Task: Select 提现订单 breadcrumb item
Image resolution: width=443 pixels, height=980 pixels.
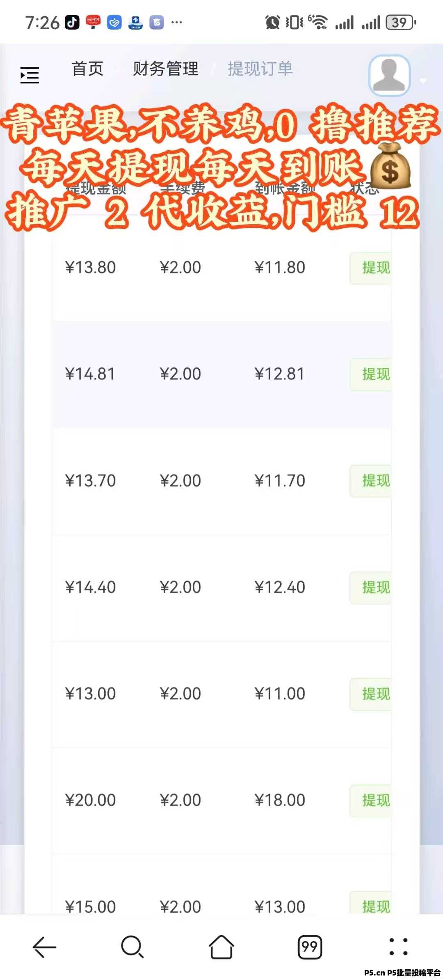Action: (260, 69)
